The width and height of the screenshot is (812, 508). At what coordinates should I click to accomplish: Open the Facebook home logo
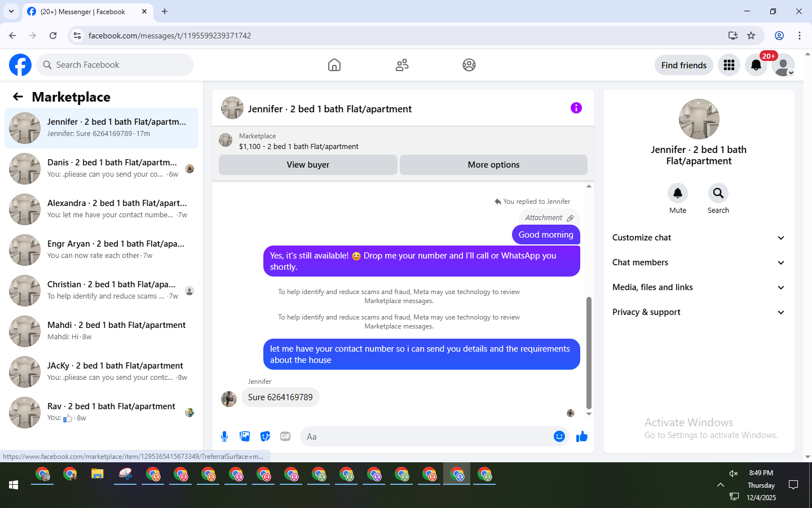click(20, 65)
